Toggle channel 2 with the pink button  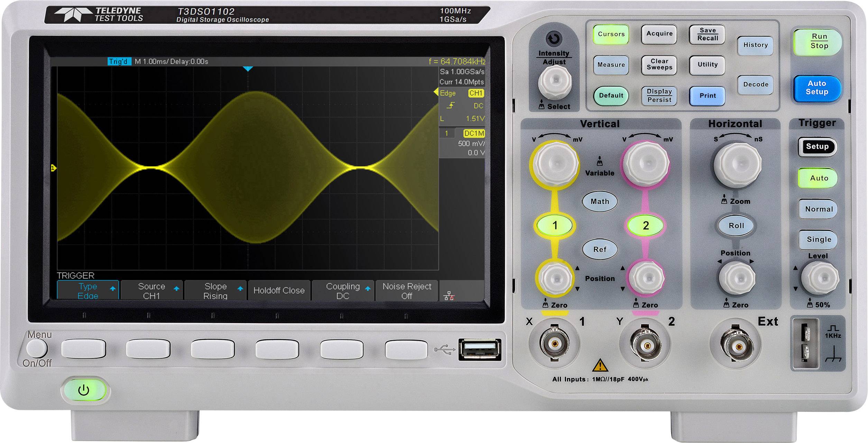pyautogui.click(x=645, y=225)
